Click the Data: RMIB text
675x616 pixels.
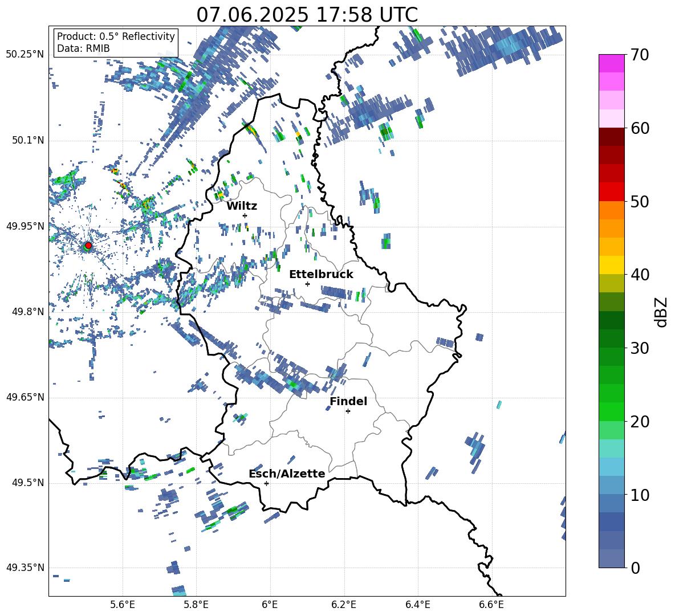[83, 48]
